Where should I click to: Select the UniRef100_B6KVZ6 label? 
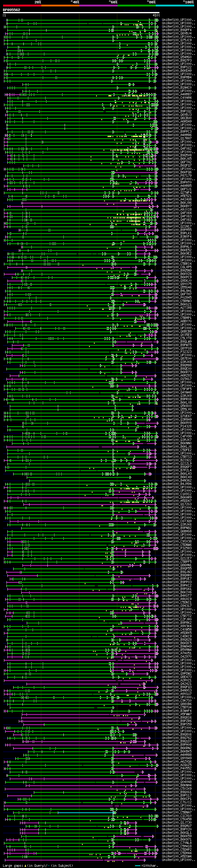177,274
